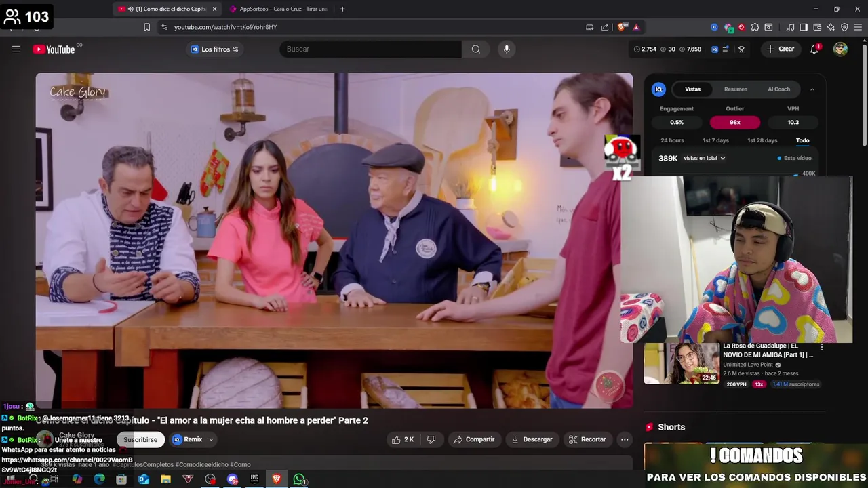Click the Recortar clip button
868x488 pixels.
587,439
